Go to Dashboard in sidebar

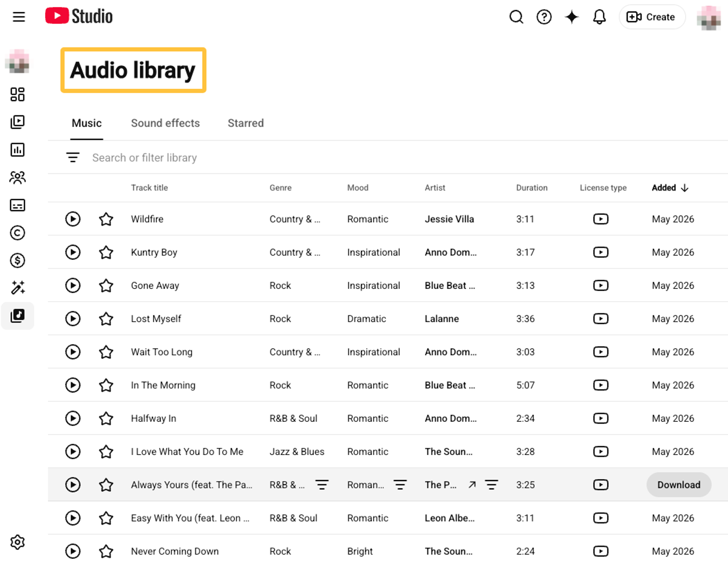[18, 94]
